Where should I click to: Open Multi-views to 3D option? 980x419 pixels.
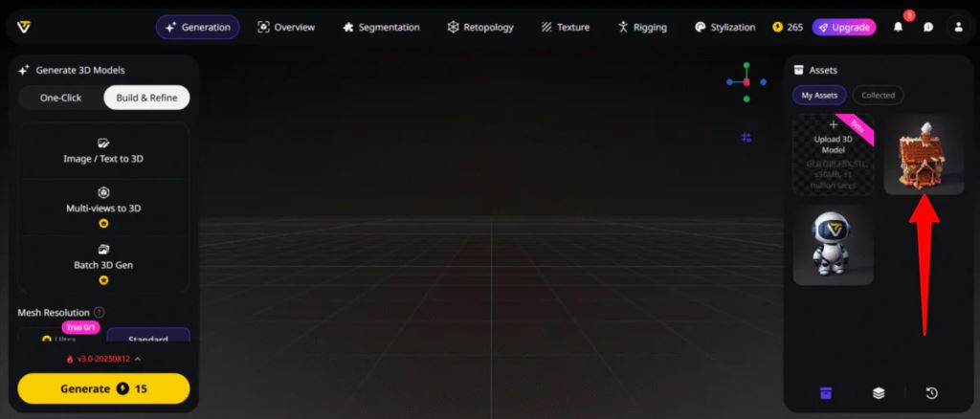103,200
